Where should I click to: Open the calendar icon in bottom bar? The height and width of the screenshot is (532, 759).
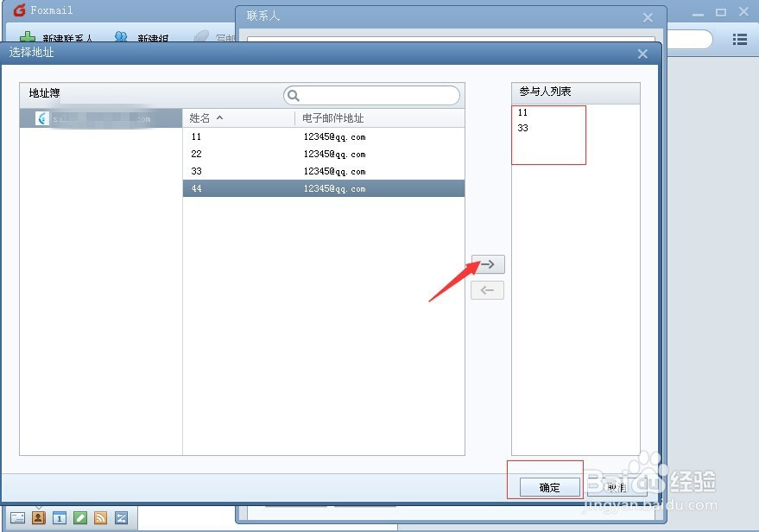click(x=59, y=518)
